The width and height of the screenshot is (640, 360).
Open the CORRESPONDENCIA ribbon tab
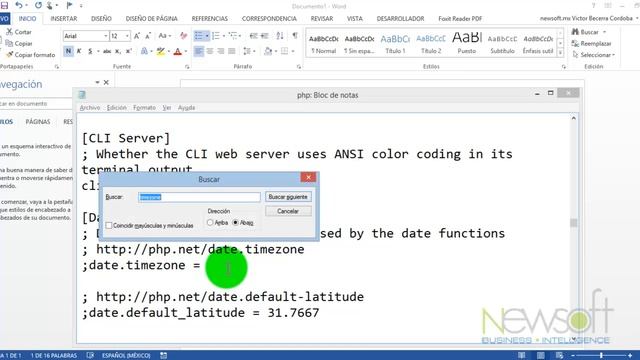click(x=269, y=19)
